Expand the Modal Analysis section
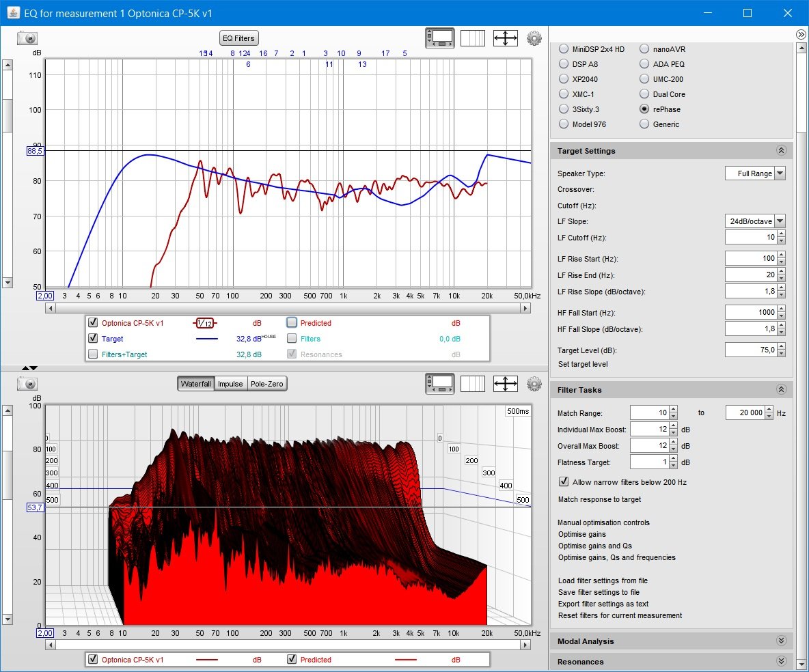Screen dimensions: 809x672 [781, 641]
